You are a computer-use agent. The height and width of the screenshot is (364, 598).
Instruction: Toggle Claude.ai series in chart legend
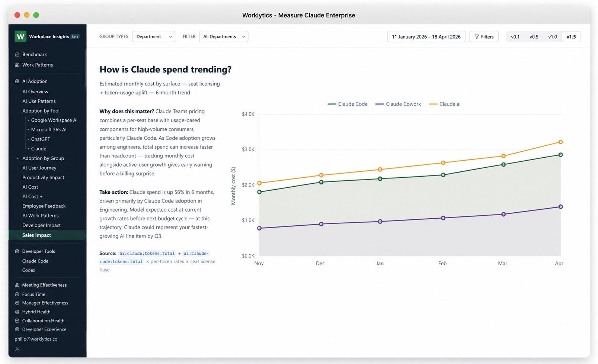coord(445,104)
